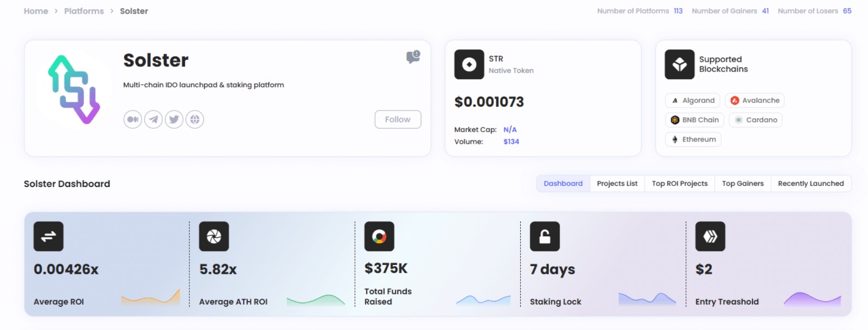Click the Average ROI arrows icon
This screenshot has height=330, width=868.
pos(48,236)
